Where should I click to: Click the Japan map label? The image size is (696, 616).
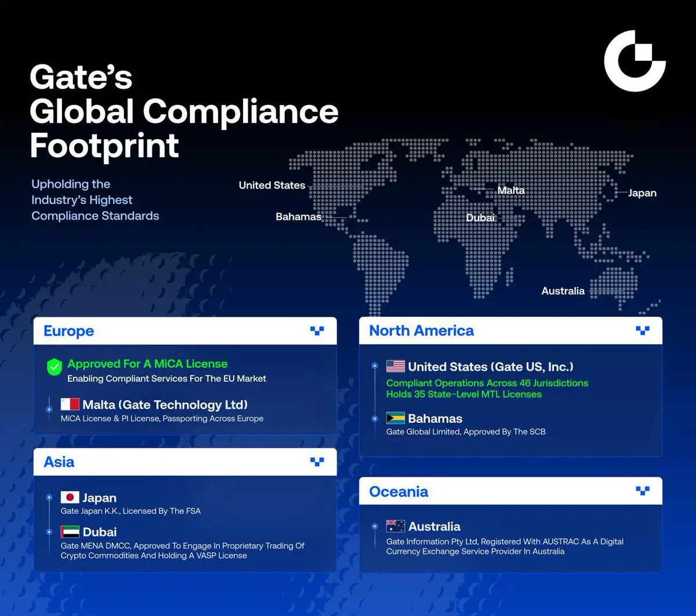[642, 193]
